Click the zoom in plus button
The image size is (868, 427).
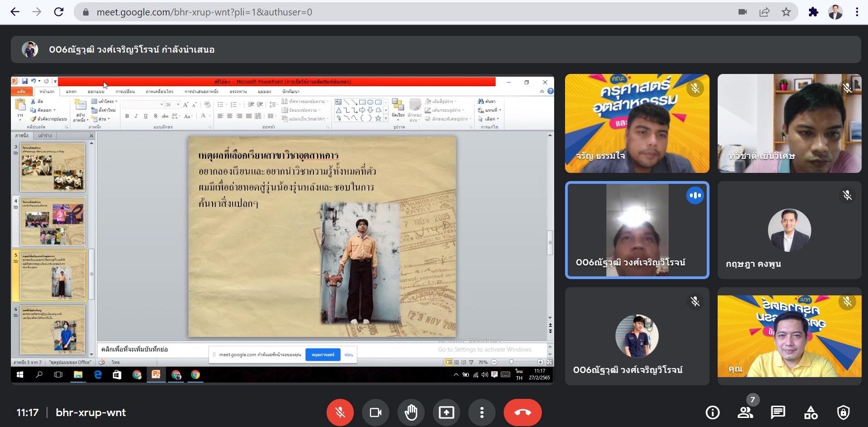(x=540, y=362)
